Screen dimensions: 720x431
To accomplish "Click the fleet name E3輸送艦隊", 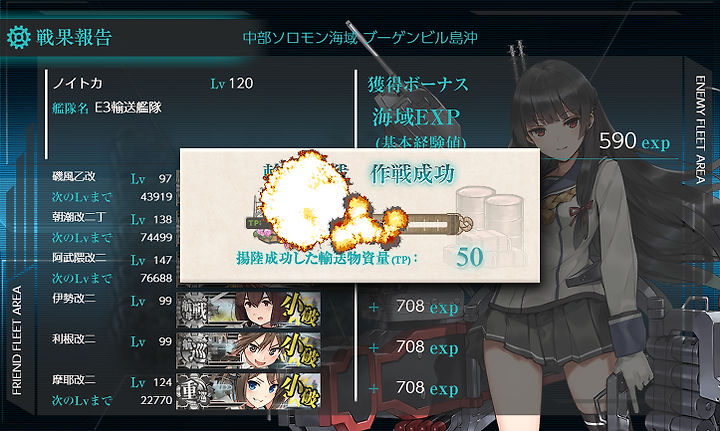I will point(128,108).
